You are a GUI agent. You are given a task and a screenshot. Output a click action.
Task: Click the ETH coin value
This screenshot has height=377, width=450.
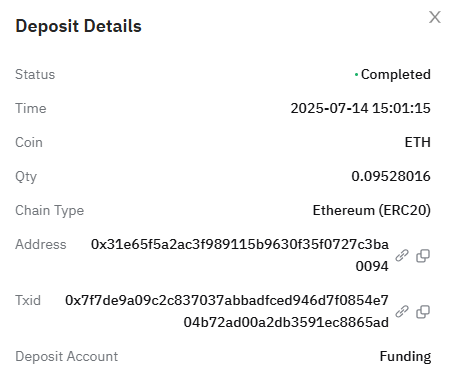coord(418,142)
